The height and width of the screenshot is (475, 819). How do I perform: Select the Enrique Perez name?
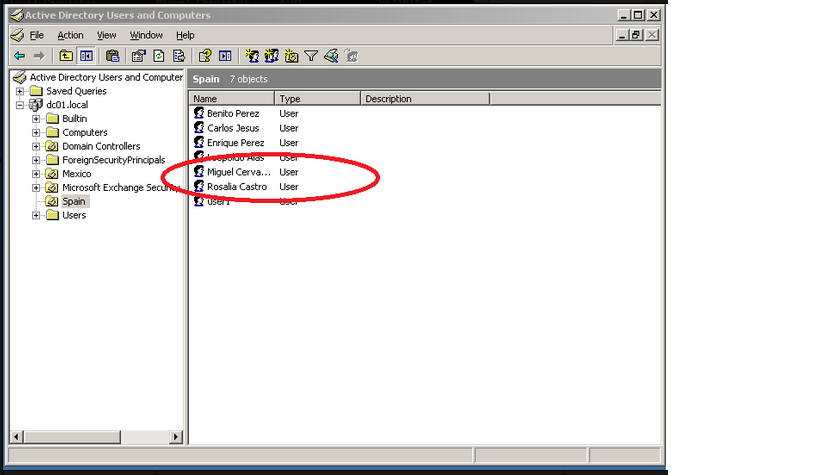(x=236, y=143)
